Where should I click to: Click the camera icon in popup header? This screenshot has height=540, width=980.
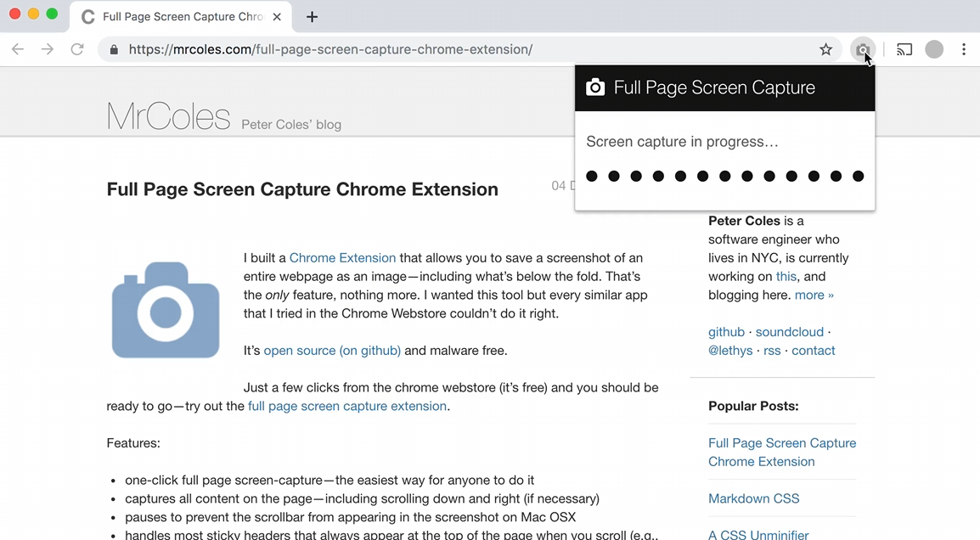pyautogui.click(x=595, y=87)
